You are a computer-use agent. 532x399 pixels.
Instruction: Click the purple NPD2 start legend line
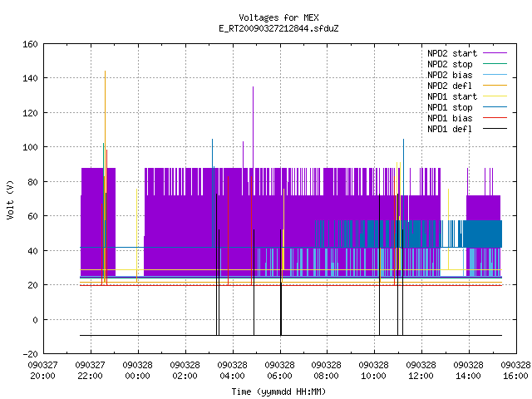coord(495,53)
